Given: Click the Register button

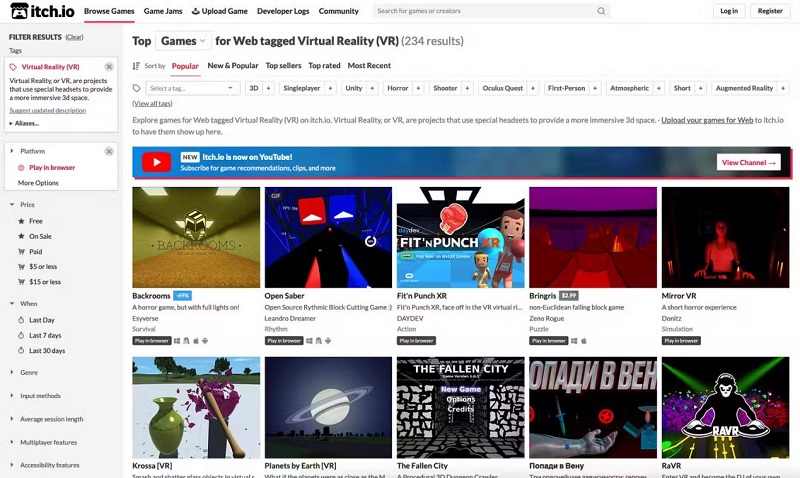Looking at the screenshot, I should coord(770,11).
